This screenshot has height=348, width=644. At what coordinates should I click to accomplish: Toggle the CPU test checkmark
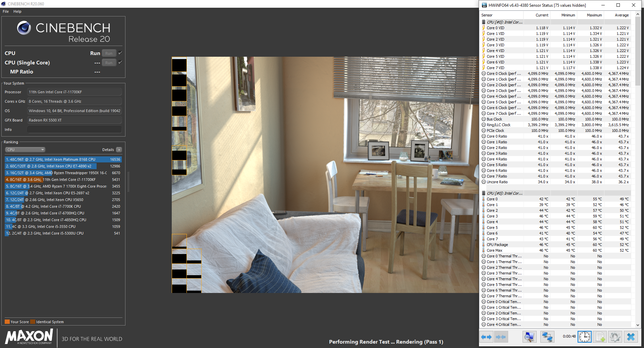point(120,53)
